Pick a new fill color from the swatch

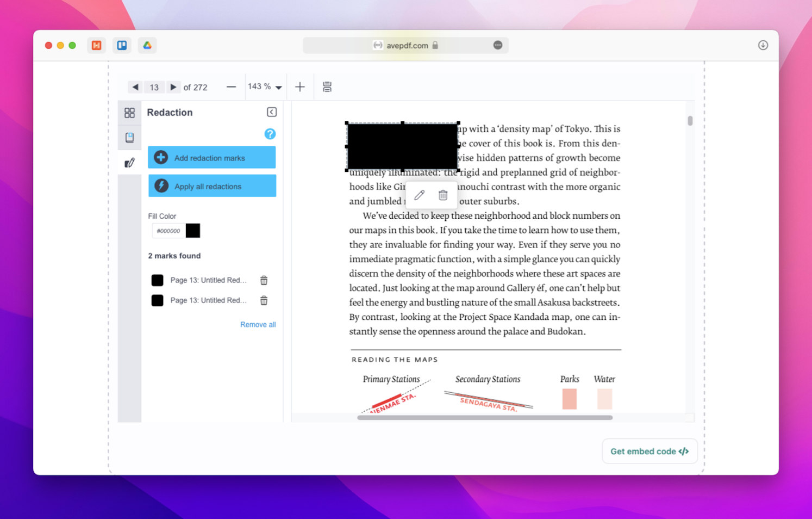(x=193, y=230)
